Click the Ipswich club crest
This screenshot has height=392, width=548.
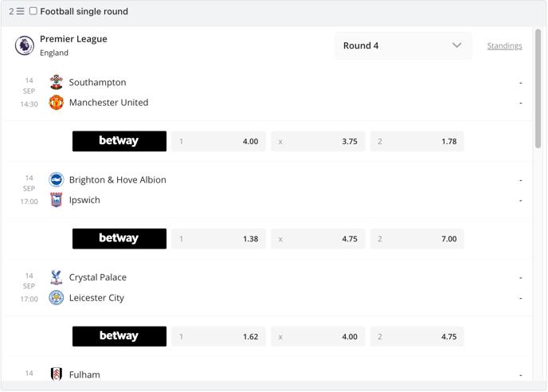pyautogui.click(x=57, y=200)
